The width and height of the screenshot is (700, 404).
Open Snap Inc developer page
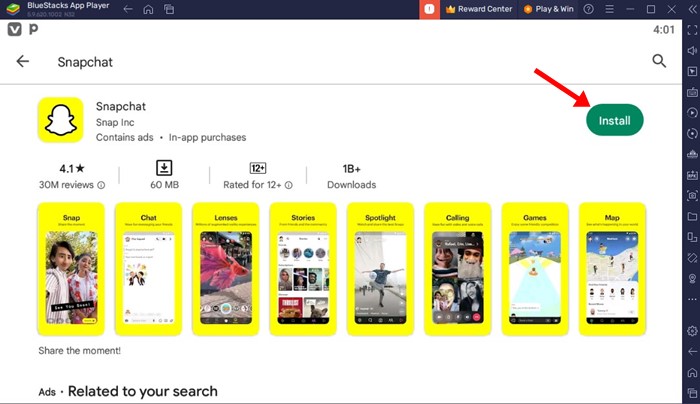pos(115,122)
